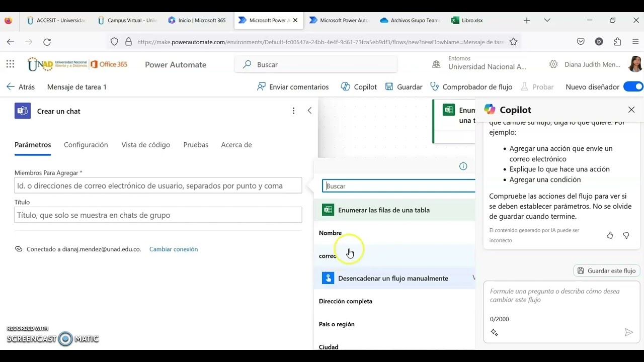Open the settings gear icon

[x=553, y=64]
